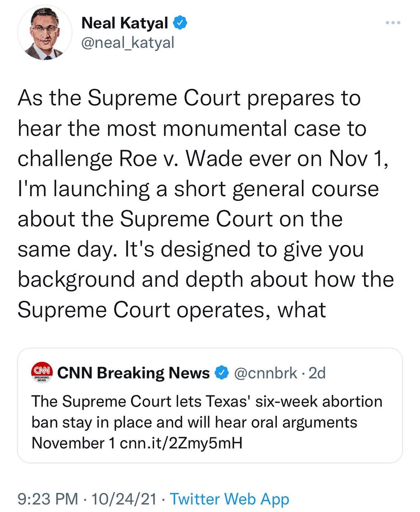Click "Supreme Court operates, what" truncated last line
This screenshot has width=420, height=512.
(x=171, y=310)
